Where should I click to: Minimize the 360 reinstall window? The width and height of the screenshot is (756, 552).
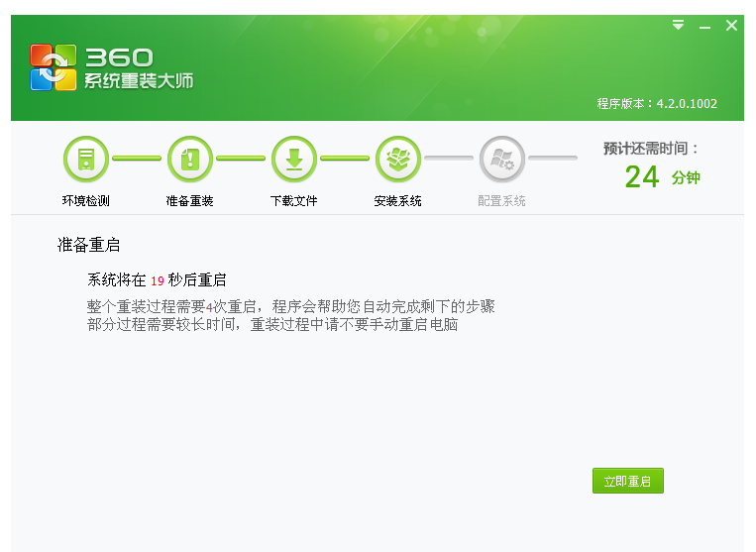tap(704, 27)
